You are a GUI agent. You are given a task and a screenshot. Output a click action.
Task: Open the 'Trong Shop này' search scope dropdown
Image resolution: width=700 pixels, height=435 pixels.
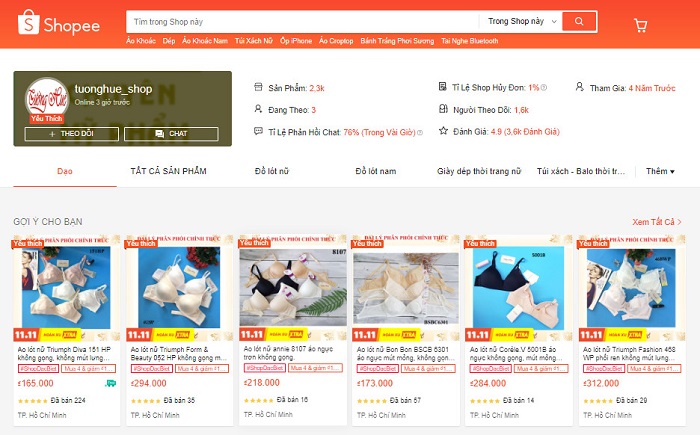pos(522,21)
